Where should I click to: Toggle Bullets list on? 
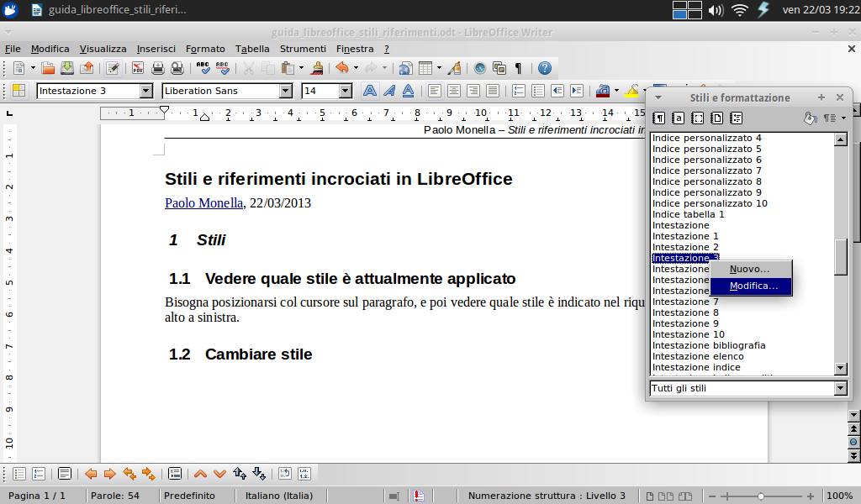537,91
